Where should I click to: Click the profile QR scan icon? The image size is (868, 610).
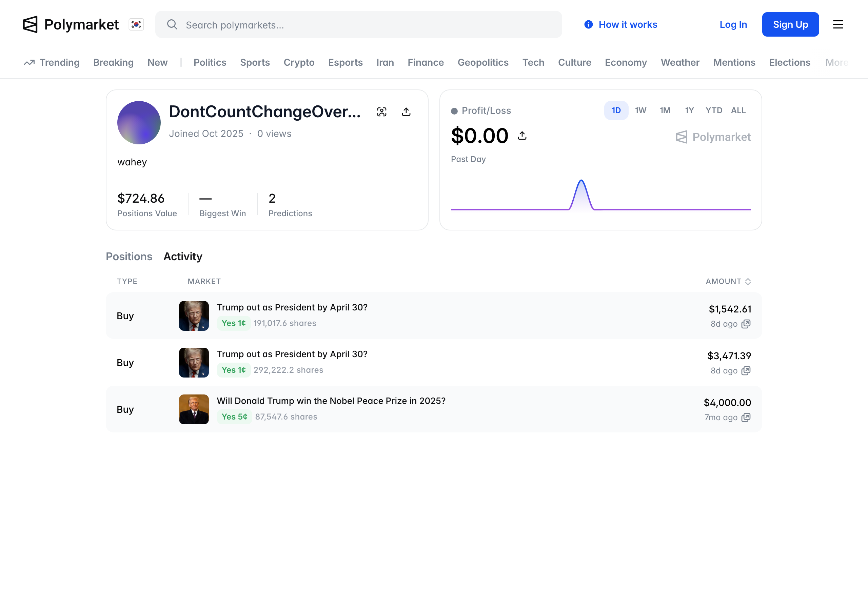click(x=382, y=112)
